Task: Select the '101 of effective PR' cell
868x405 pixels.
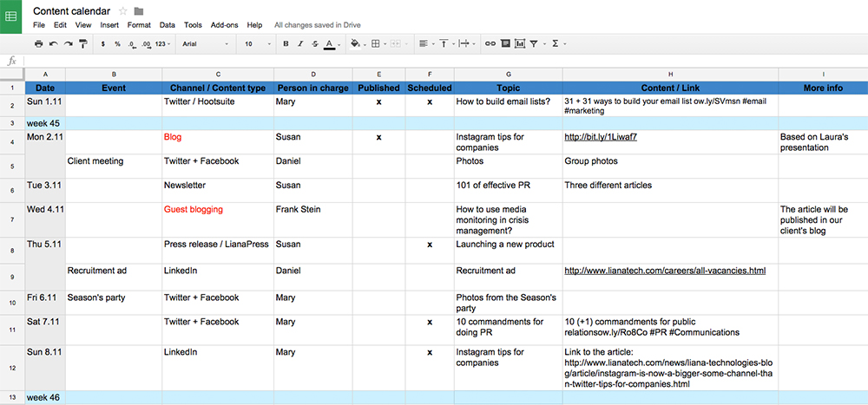Action: [508, 190]
